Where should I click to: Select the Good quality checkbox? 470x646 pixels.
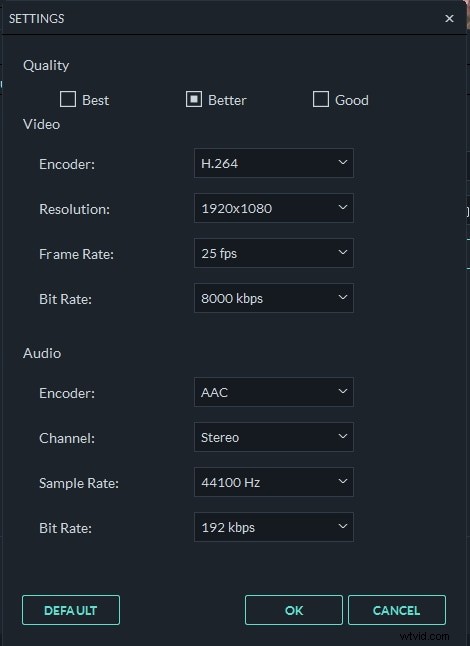pyautogui.click(x=320, y=99)
